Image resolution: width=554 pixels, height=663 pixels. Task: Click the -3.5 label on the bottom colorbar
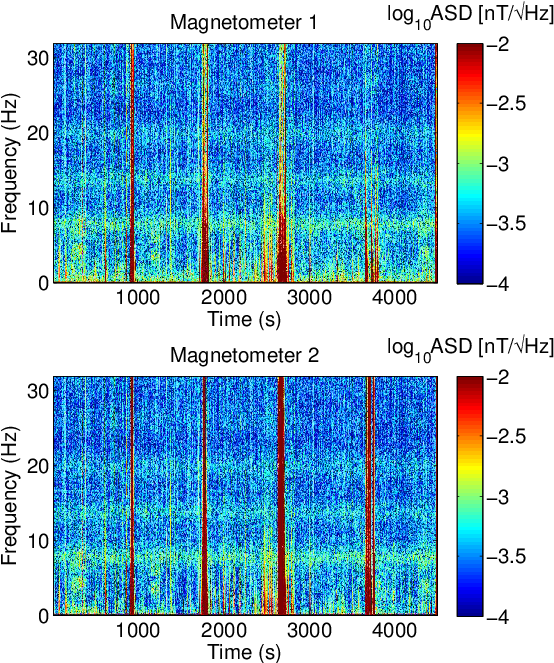point(507,556)
